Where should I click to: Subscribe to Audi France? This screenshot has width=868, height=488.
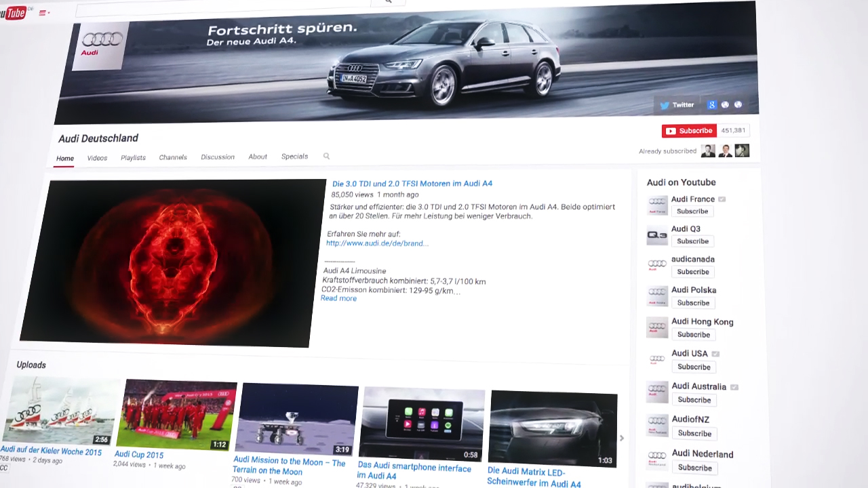point(692,211)
